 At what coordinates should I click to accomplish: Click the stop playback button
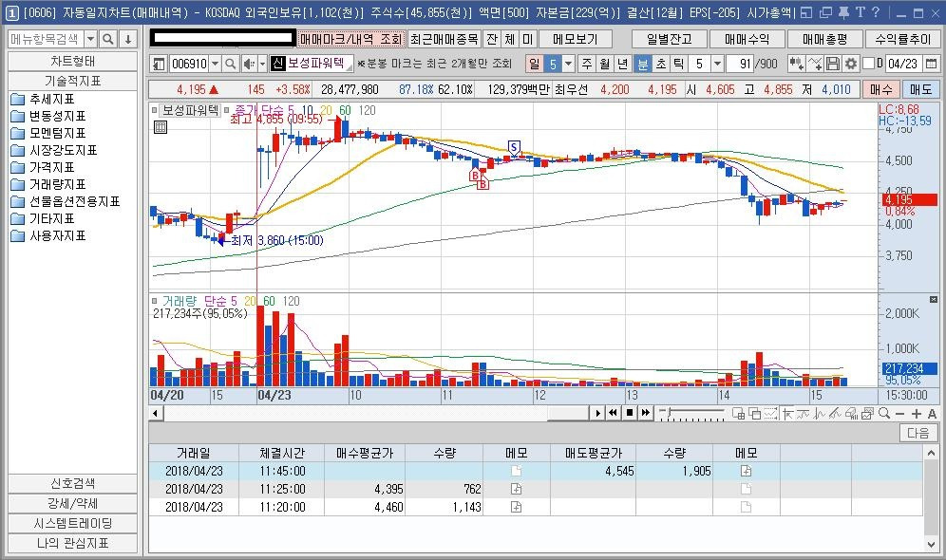coord(630,412)
